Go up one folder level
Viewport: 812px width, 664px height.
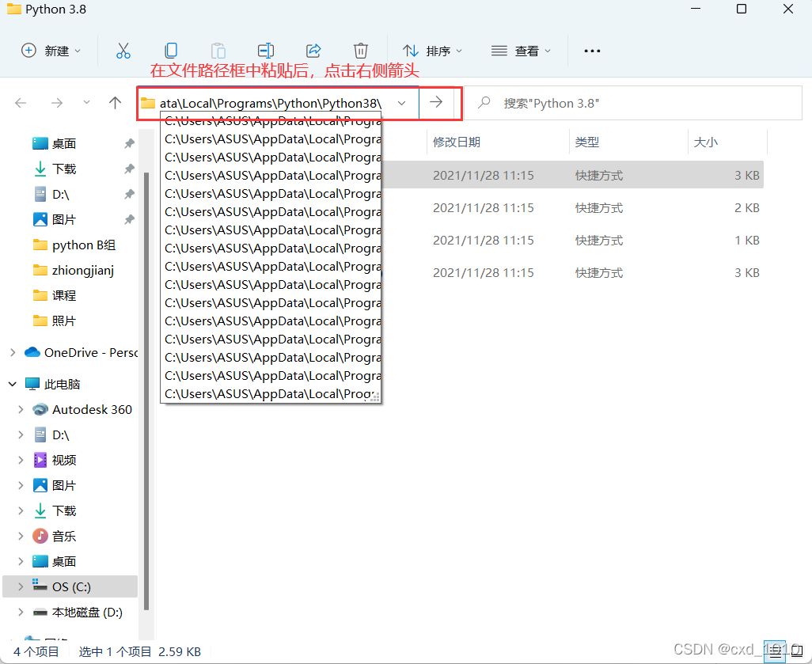point(115,103)
